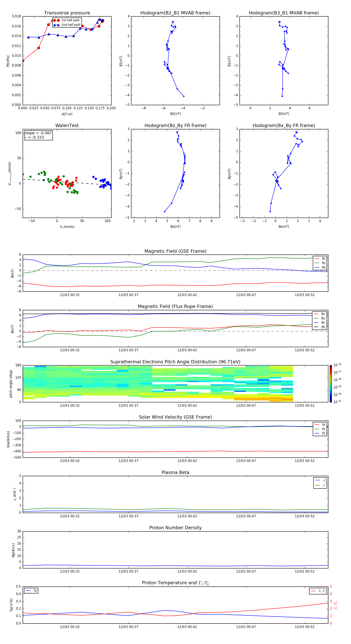Click the "Proton Number Density" title
Viewport: 351px width, 644px height.
point(175,528)
